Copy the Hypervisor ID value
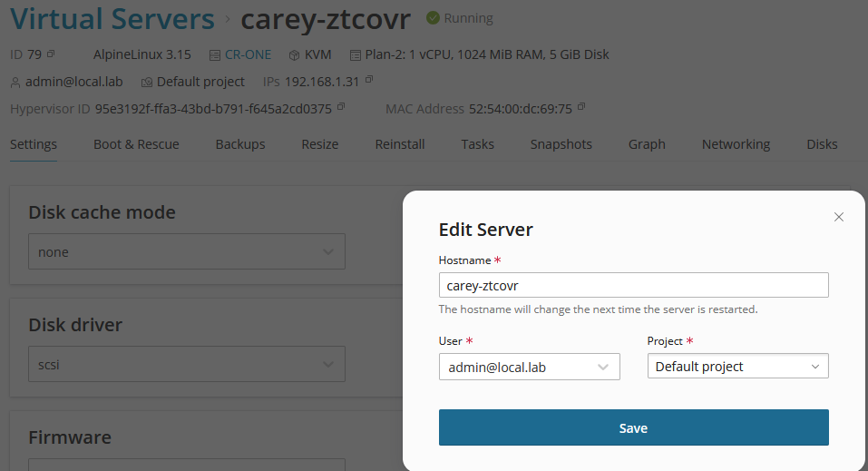The height and width of the screenshot is (471, 868). [x=341, y=106]
